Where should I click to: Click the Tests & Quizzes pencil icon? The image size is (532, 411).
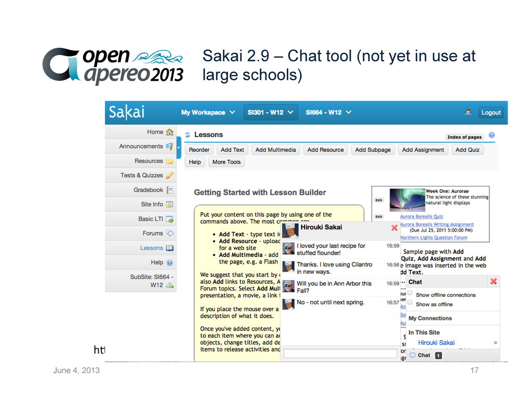coord(170,176)
